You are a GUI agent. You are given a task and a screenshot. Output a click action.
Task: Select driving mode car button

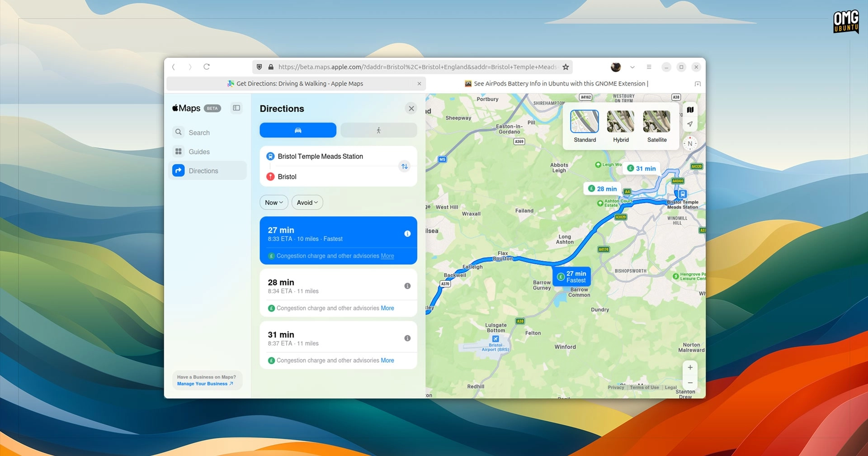[x=298, y=130]
